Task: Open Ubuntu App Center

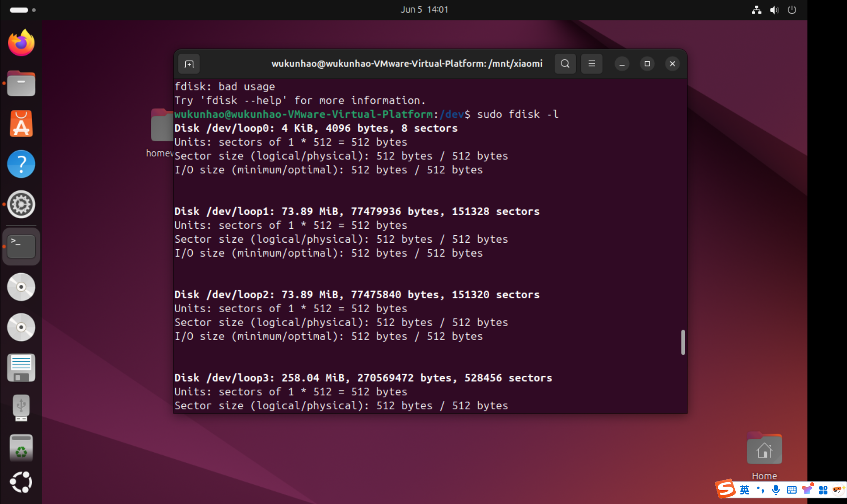Action: 21,124
